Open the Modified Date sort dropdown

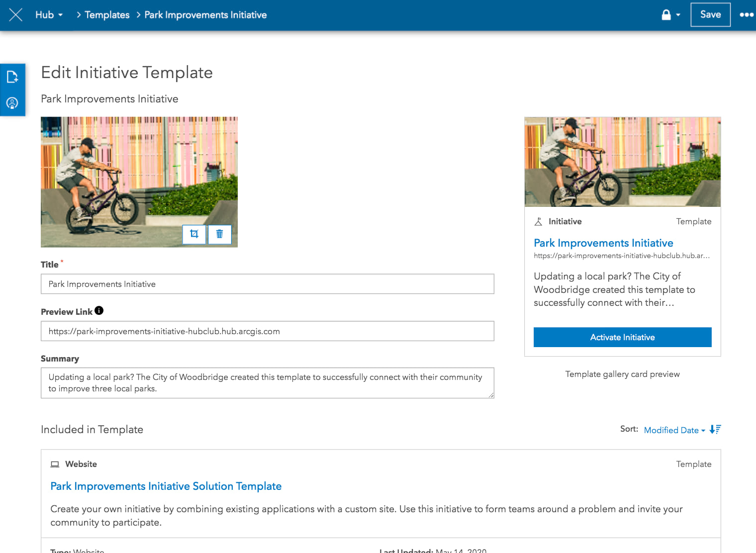click(674, 430)
